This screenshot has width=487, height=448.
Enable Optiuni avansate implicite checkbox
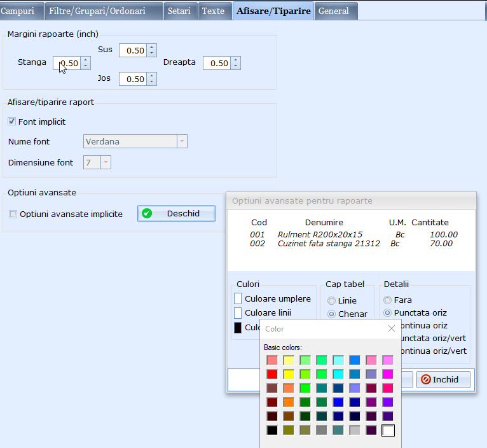click(13, 214)
